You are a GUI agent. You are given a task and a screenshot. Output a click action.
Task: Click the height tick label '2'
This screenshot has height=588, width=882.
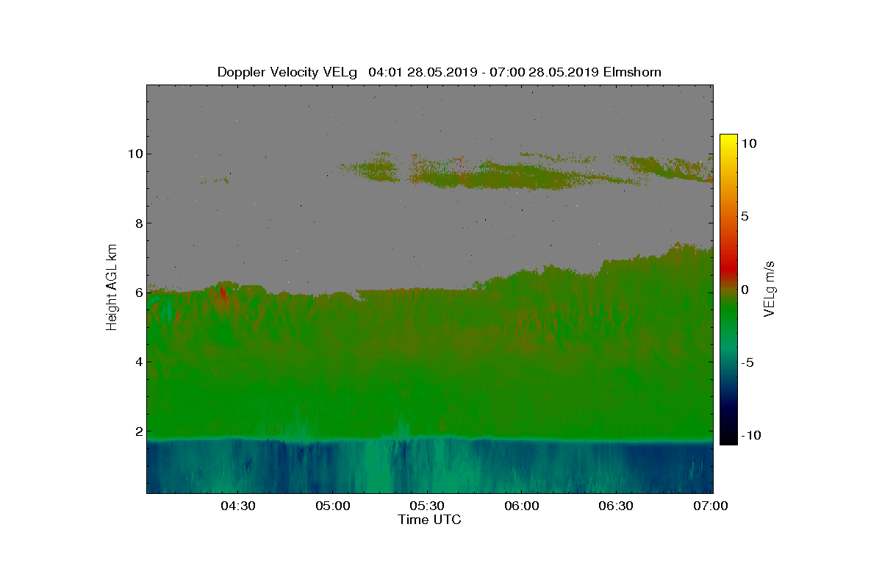click(x=137, y=431)
